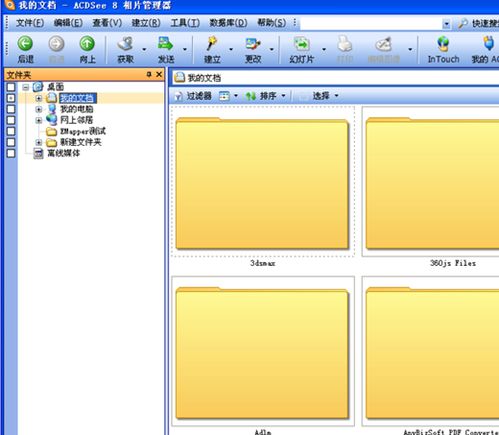Click the folder icon beside 我的文档 path
499x435 pixels.
(180, 77)
